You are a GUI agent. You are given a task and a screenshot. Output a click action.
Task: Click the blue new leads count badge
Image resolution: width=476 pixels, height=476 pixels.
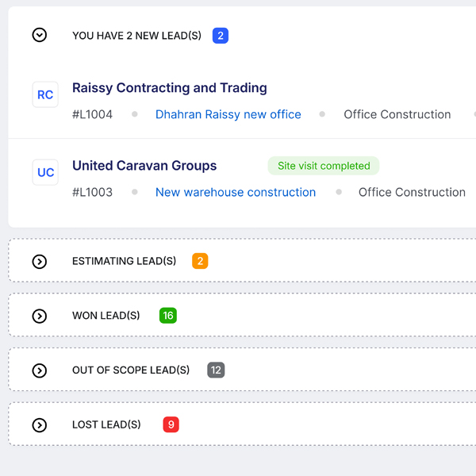(x=221, y=36)
